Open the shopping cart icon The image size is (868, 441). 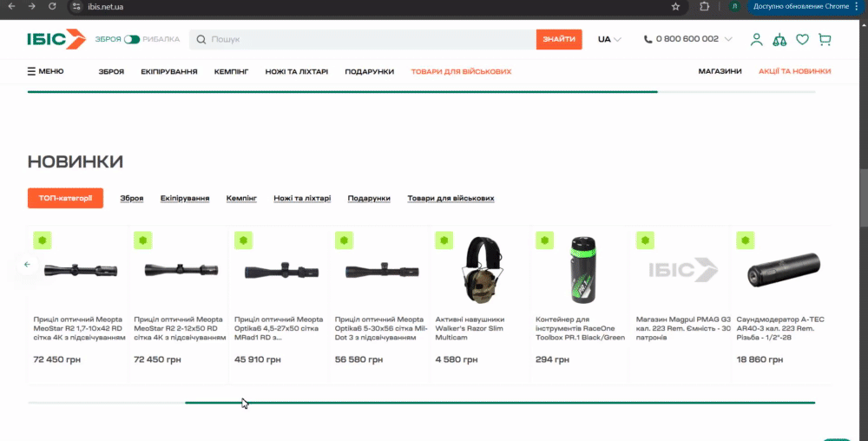(x=825, y=39)
